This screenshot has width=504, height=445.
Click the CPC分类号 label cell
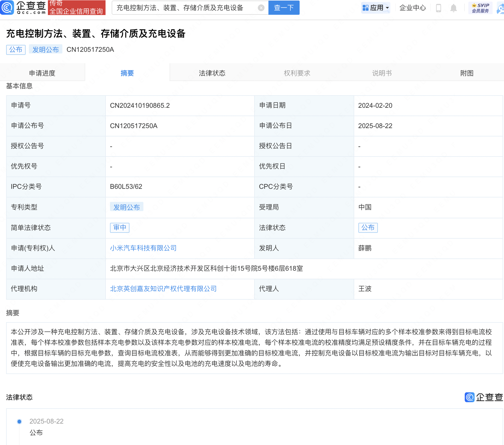pyautogui.click(x=304, y=187)
